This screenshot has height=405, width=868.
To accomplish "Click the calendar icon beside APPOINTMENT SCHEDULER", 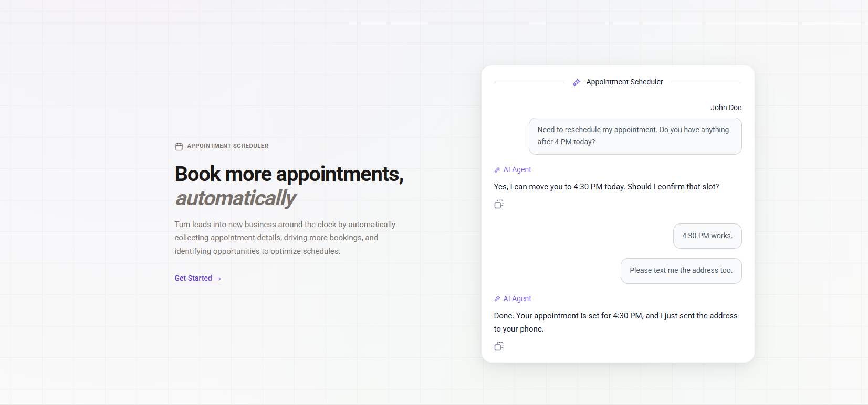I will (179, 146).
